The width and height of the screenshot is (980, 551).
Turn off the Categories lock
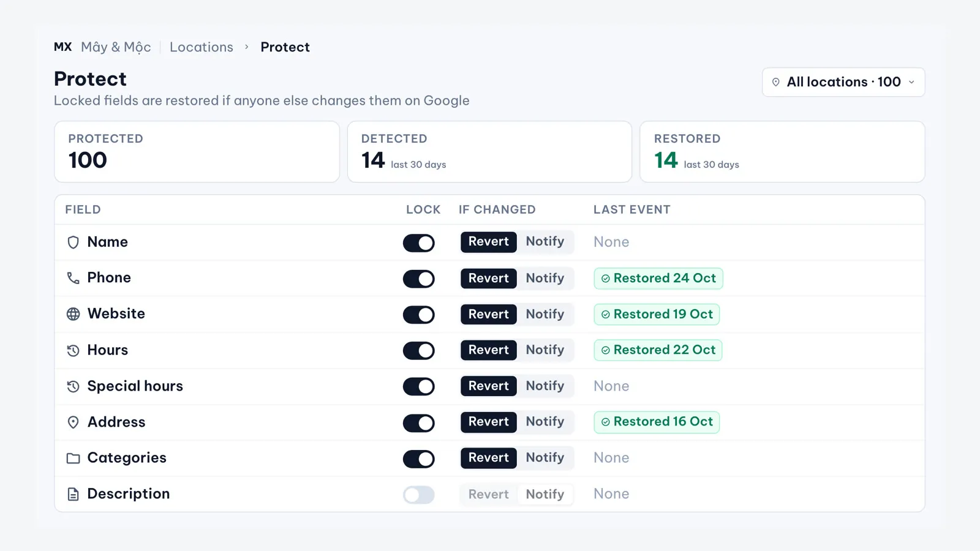pyautogui.click(x=419, y=459)
